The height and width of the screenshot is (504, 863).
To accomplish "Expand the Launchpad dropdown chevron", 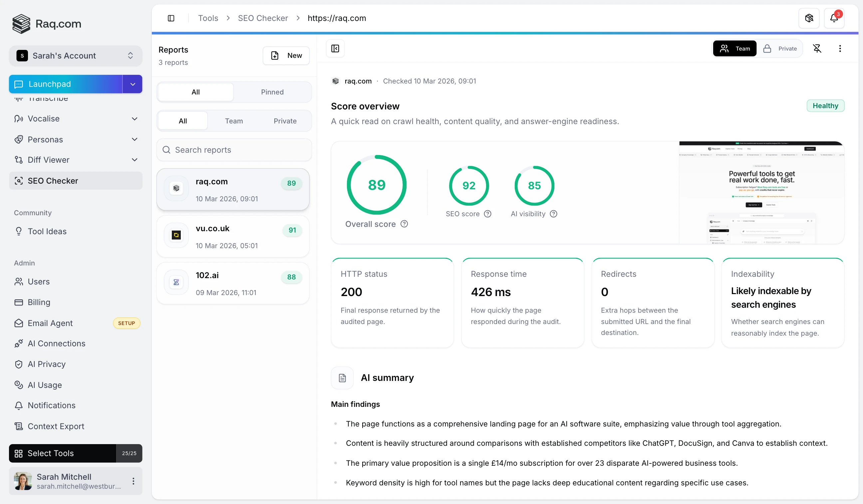I will point(132,84).
